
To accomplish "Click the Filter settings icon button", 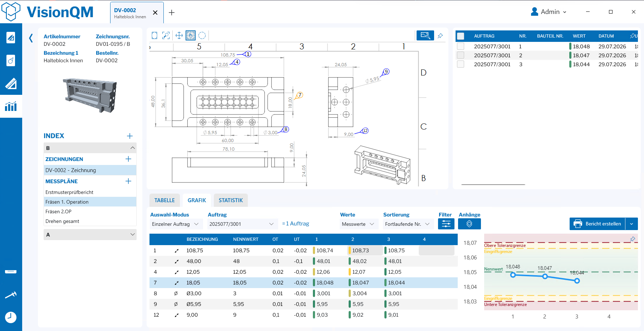I will [446, 224].
